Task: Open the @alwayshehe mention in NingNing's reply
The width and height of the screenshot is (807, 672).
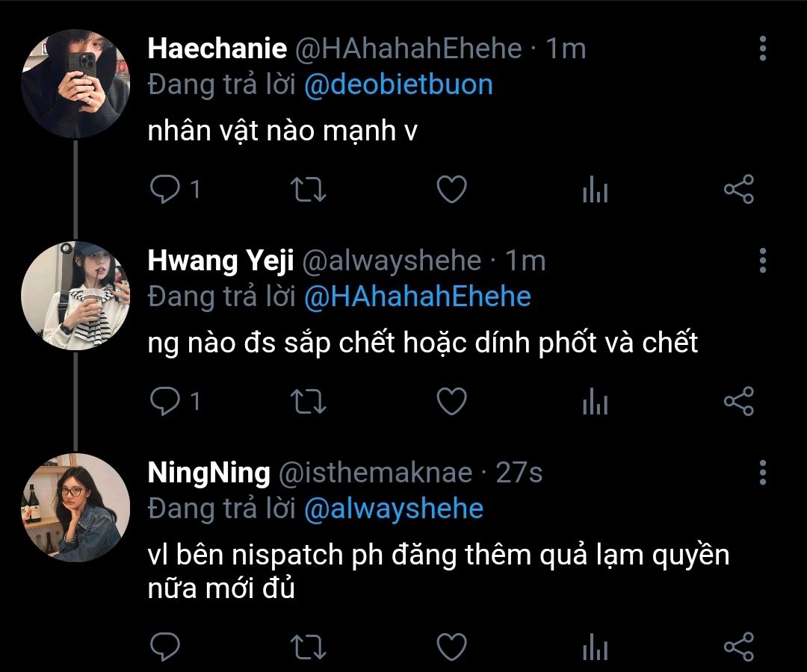Action: [x=393, y=508]
